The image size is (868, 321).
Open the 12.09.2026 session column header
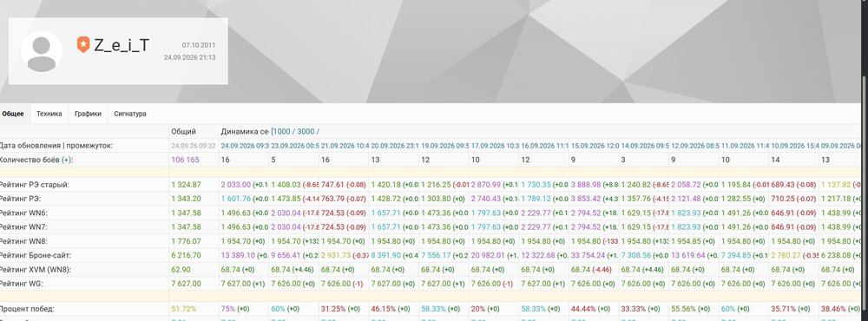pyautogui.click(x=694, y=146)
